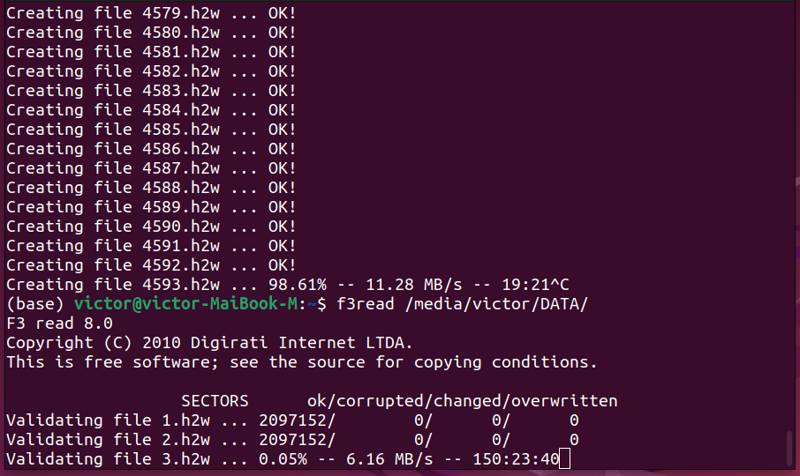The image size is (800, 476).
Task: Click the Creating file 4579.h2w line
Action: tap(151, 13)
